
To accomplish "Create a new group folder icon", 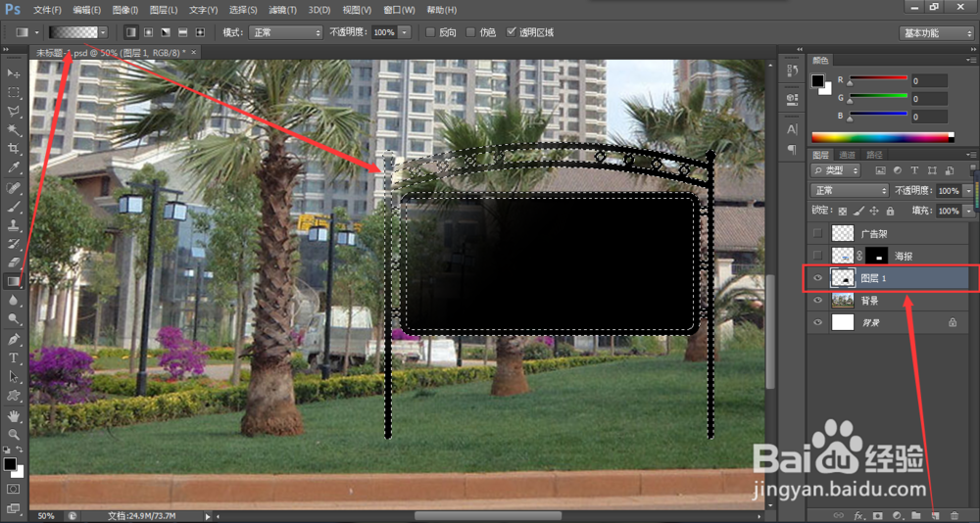I will pyautogui.click(x=916, y=515).
